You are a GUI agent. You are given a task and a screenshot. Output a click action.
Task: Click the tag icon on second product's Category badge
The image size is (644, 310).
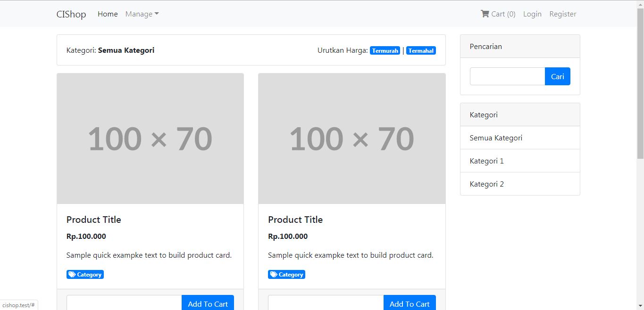(x=274, y=275)
